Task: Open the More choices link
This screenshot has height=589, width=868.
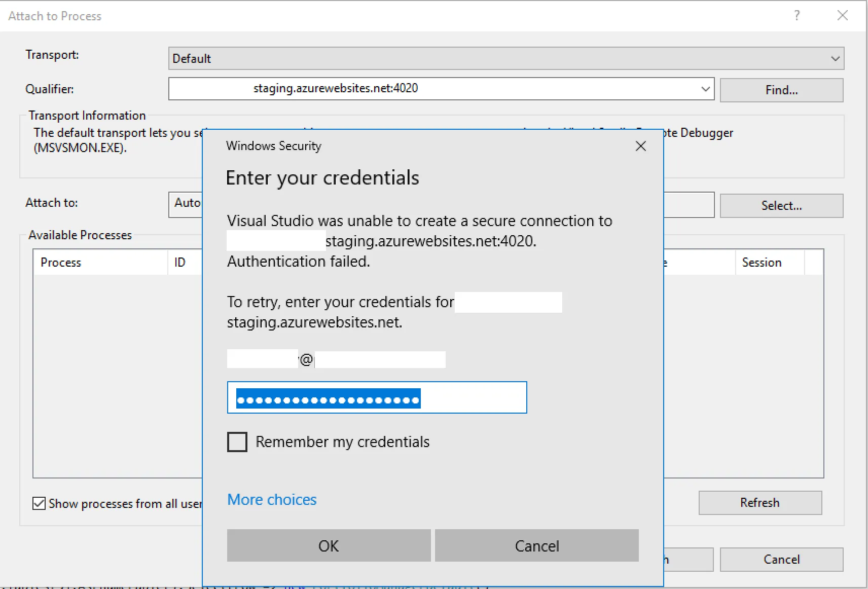Action: 272,500
